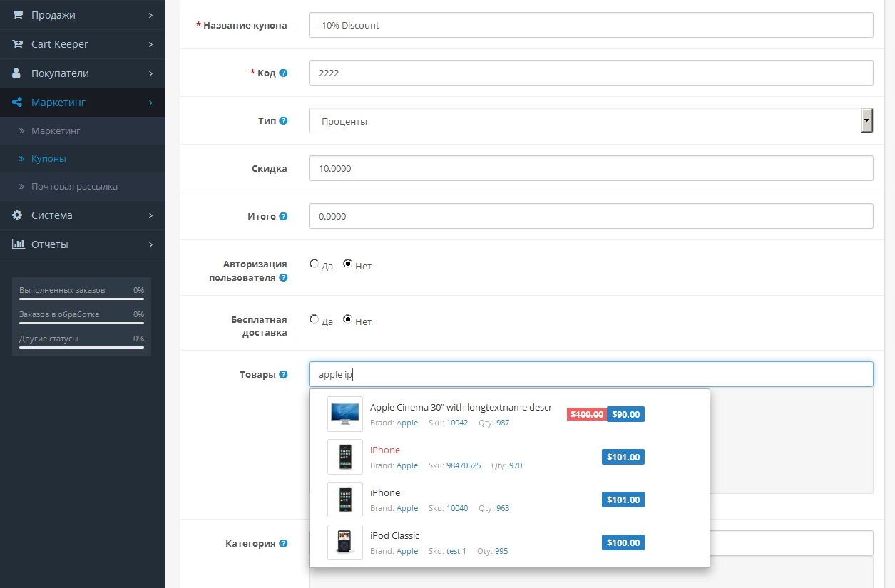Click help icon beside Тип label

[x=283, y=121]
